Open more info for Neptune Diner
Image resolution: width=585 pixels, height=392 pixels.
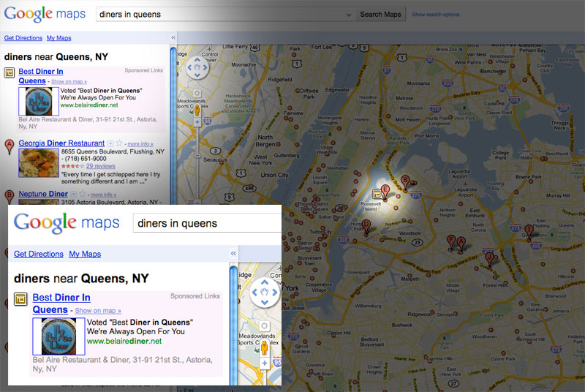click(103, 195)
